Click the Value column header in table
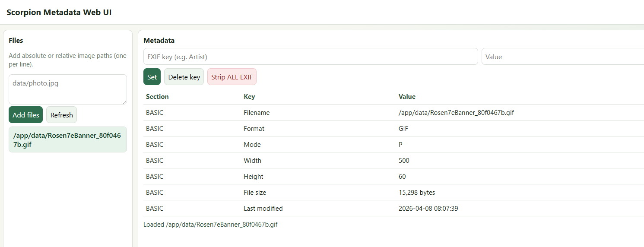Image resolution: width=644 pixels, height=247 pixels. [x=407, y=97]
